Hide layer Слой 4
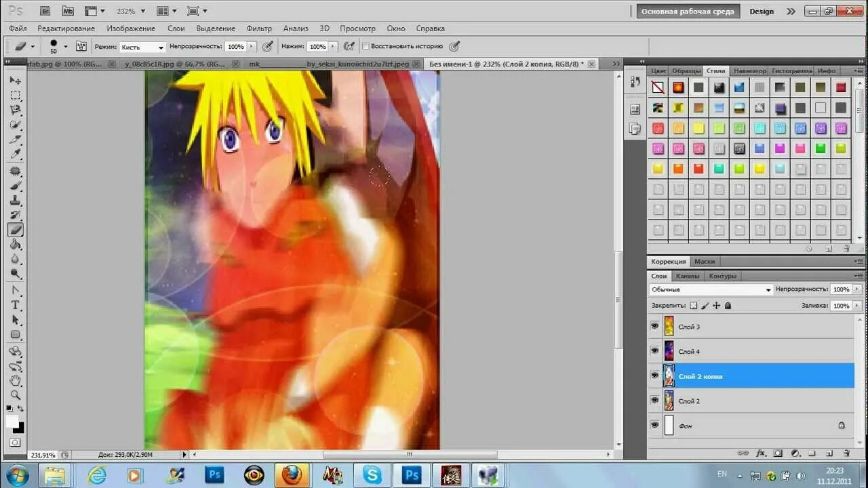Image resolution: width=868 pixels, height=488 pixels. pos(654,351)
